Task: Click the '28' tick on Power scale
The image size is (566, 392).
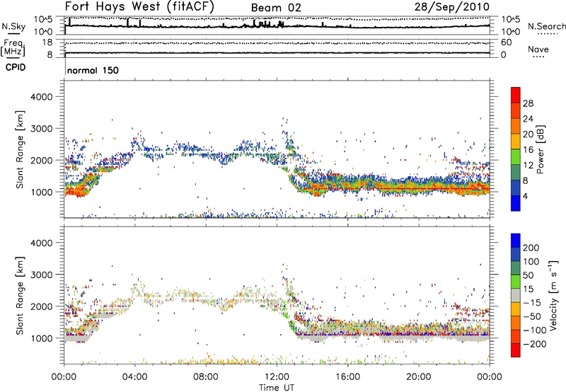Action: pos(528,103)
